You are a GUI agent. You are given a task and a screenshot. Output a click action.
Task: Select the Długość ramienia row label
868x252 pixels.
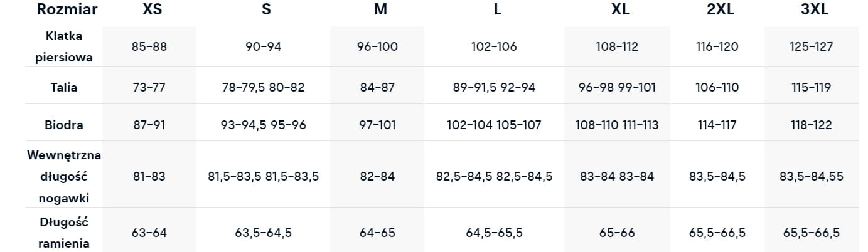click(63, 233)
